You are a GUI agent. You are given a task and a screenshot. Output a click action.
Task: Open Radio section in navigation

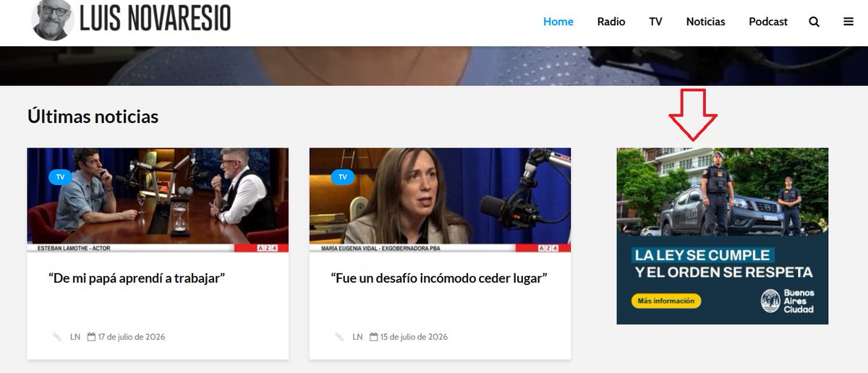click(x=611, y=22)
